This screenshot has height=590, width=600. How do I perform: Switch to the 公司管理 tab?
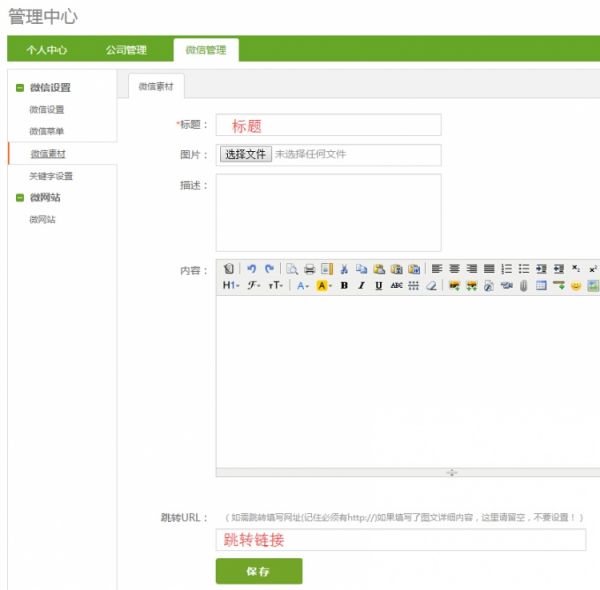[126, 50]
